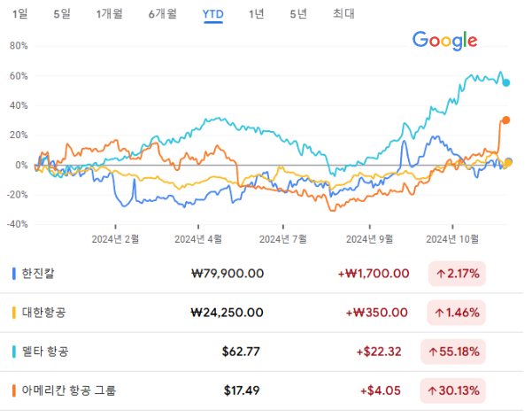Open the 델타 항공 stock row
Screen dimensions: 532x418
click(262, 352)
